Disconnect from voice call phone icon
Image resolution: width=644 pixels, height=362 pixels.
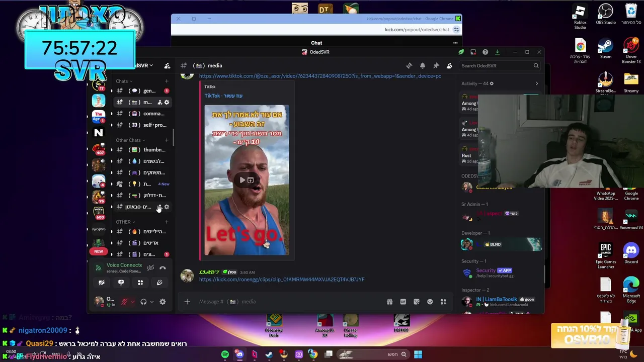coord(163,268)
